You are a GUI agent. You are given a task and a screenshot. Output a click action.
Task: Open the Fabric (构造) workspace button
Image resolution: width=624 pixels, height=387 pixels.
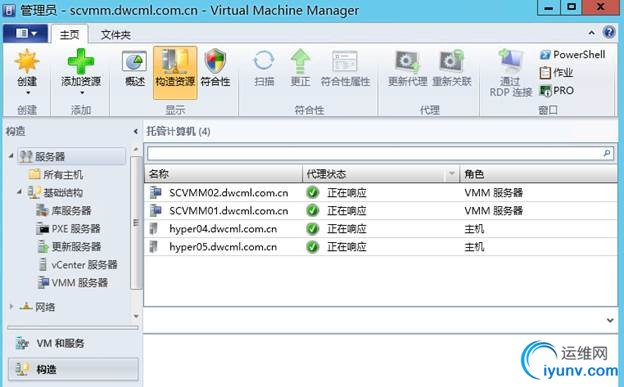coord(73,369)
